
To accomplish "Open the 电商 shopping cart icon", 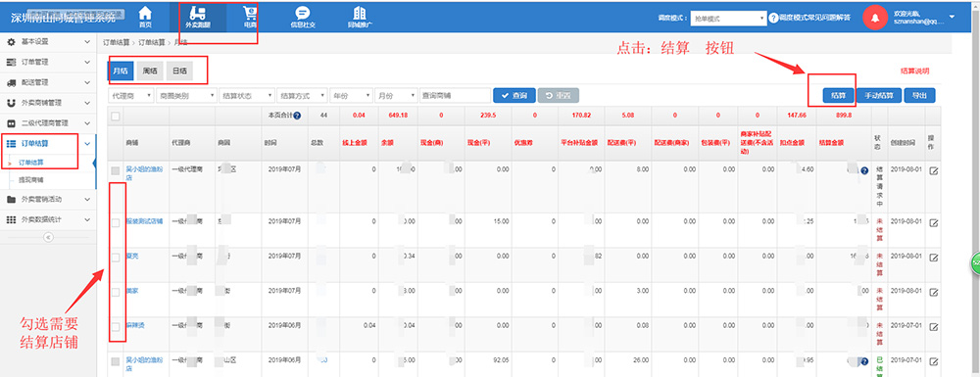I will pyautogui.click(x=250, y=13).
